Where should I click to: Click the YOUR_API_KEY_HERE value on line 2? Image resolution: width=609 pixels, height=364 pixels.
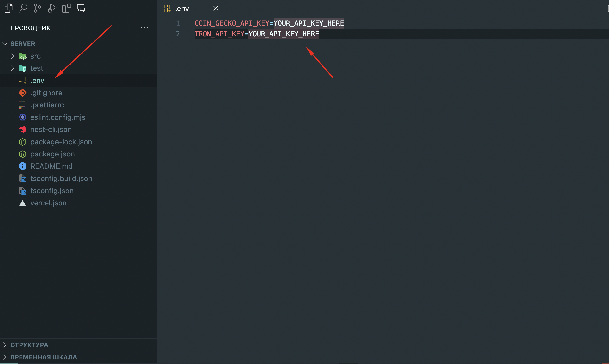point(284,34)
